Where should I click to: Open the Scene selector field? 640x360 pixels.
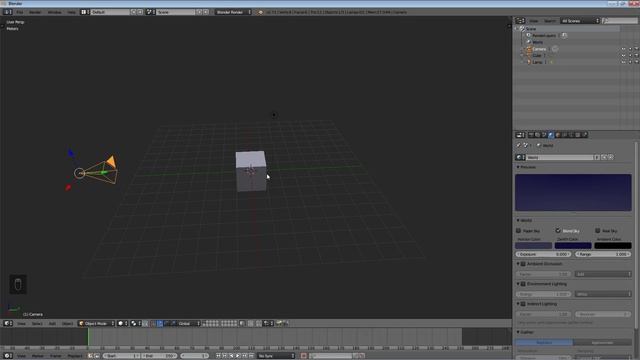pos(176,12)
